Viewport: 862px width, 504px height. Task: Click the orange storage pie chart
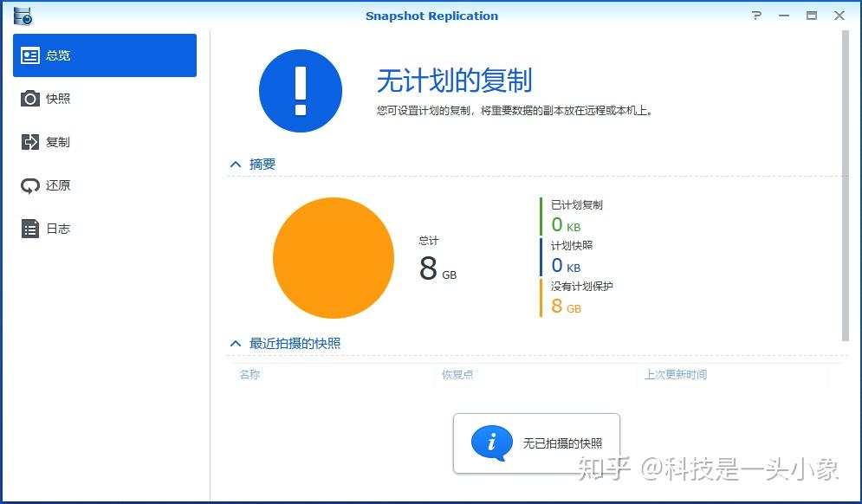point(334,257)
